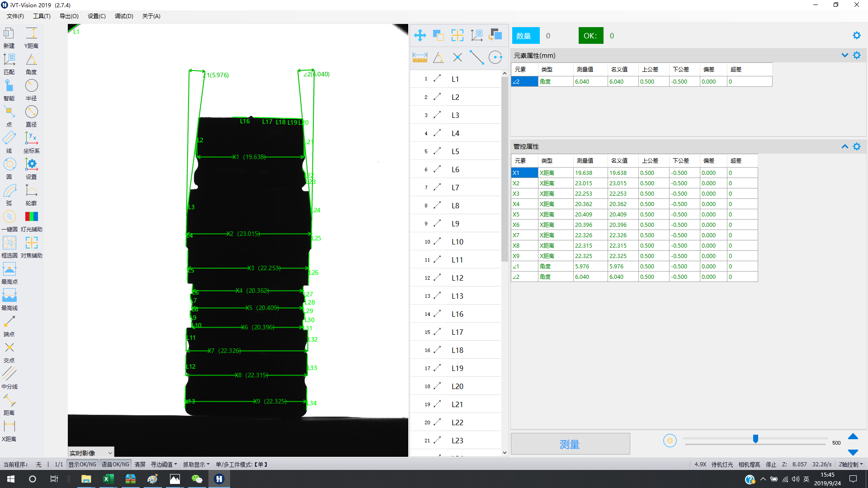Click the 测量 measure button

point(570,444)
